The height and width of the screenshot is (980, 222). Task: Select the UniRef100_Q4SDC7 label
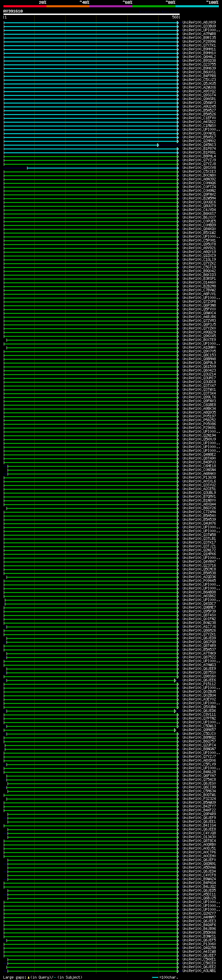[x=199, y=604]
